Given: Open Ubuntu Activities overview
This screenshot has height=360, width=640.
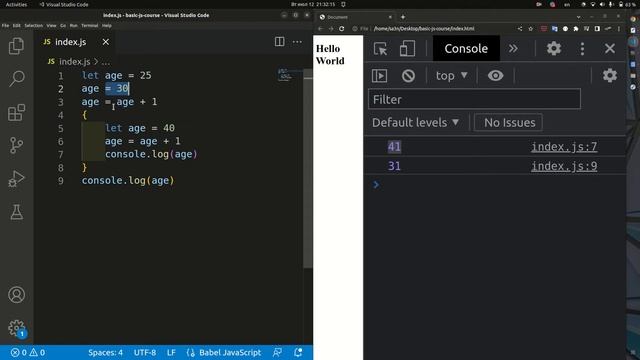Looking at the screenshot, I should click(16, 4).
